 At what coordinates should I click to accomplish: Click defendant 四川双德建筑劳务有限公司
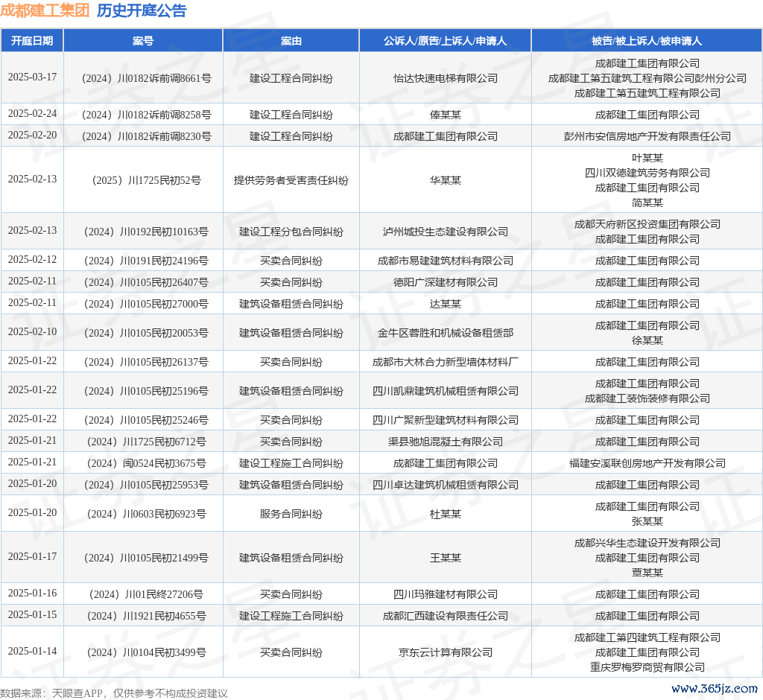pos(648,173)
